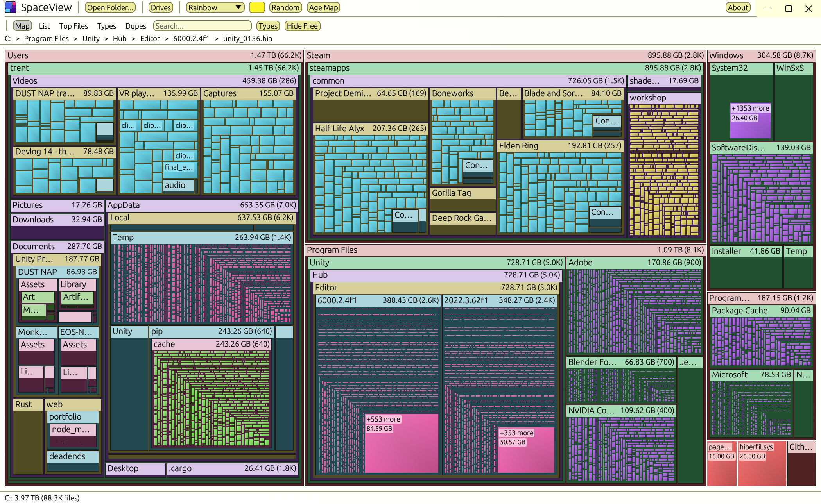821x504 pixels.
Task: Select the Steam folder header
Action: point(505,55)
